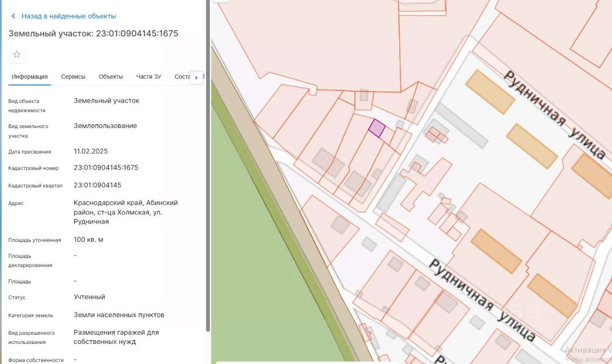The height and width of the screenshot is (364, 612).
Task: Select permitted use 'Размещения гаражей для собственных нужд'
Action: tap(116, 337)
